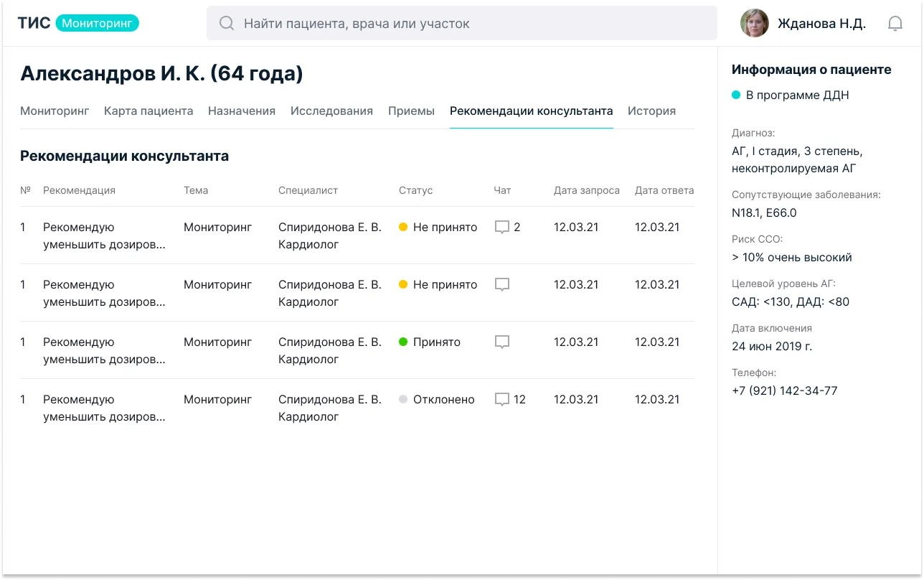Switch to the История tab
This screenshot has height=580, width=924.
coord(651,111)
